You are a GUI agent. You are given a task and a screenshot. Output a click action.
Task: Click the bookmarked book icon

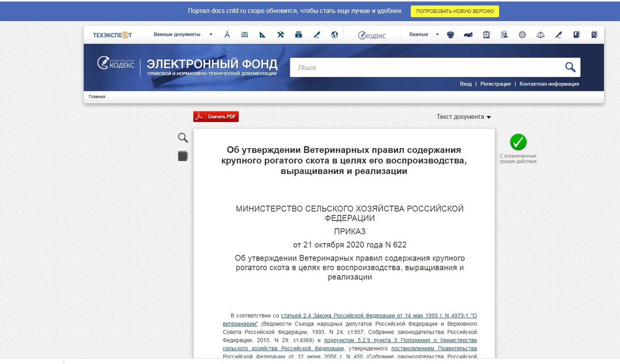(x=576, y=35)
